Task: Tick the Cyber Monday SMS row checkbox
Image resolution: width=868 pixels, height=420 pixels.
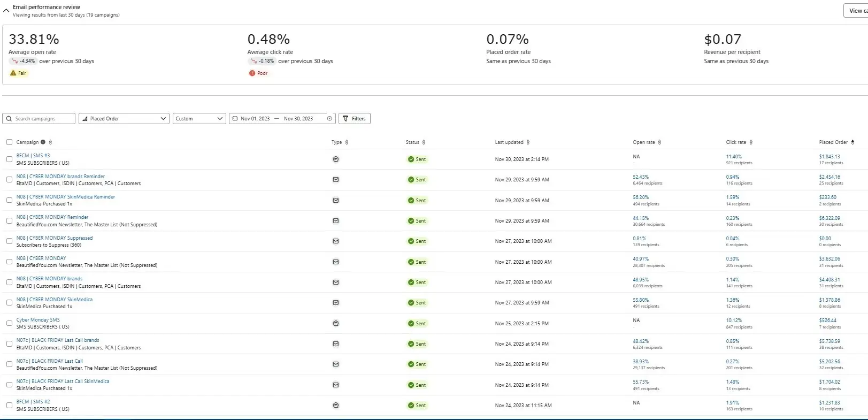Action: tap(9, 323)
